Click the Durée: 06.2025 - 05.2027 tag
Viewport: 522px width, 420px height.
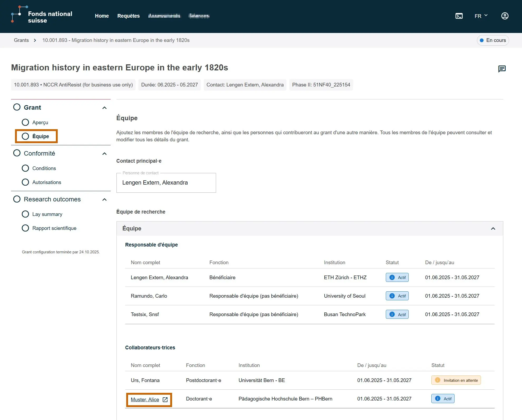[x=169, y=85]
